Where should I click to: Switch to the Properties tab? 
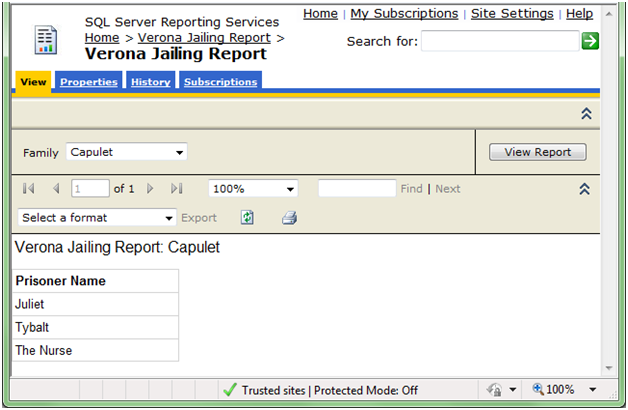pos(88,82)
